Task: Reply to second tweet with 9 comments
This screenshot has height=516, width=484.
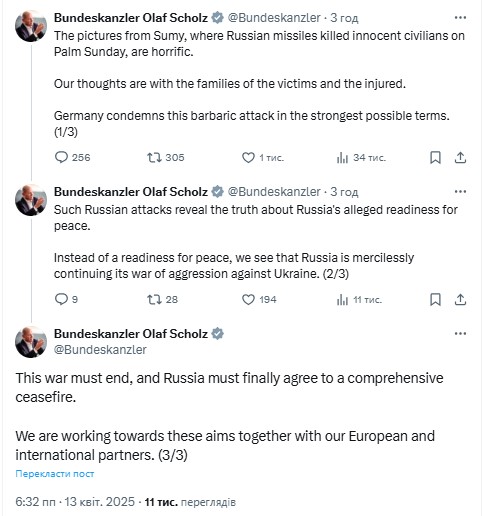Action: tap(66, 299)
